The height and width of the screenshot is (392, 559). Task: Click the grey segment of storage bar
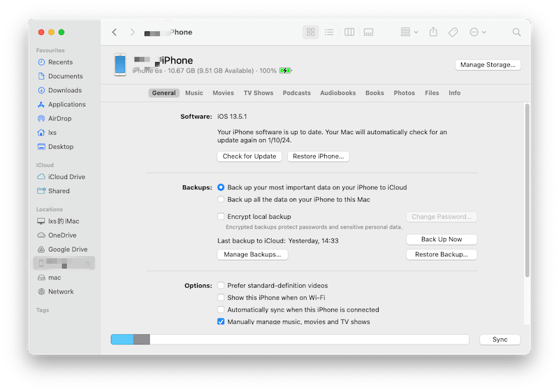142,340
